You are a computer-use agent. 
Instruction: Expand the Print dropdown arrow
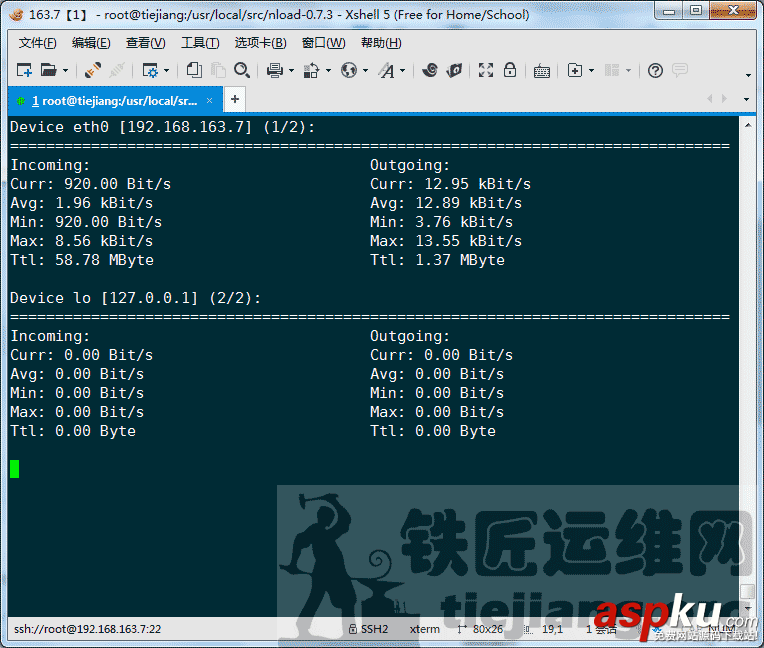pos(291,71)
